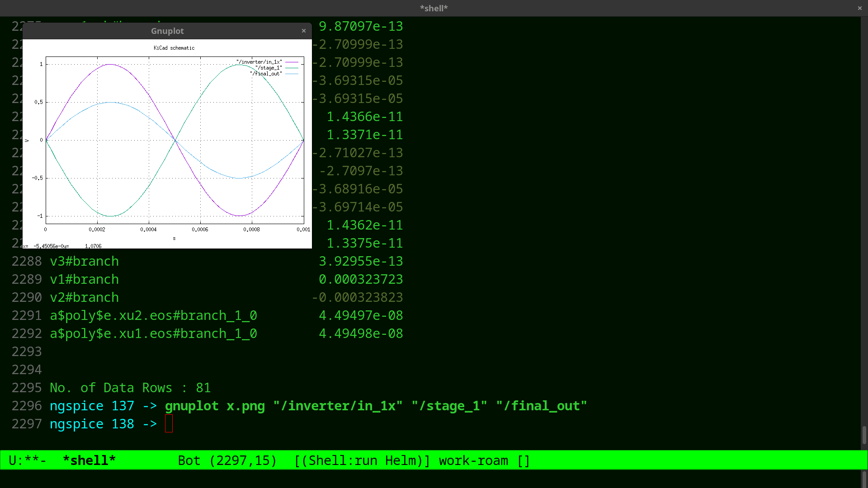Screen dimensions: 868x488
Task: Click the vertical scrollbar thumb of shell buffer
Action: click(864, 435)
